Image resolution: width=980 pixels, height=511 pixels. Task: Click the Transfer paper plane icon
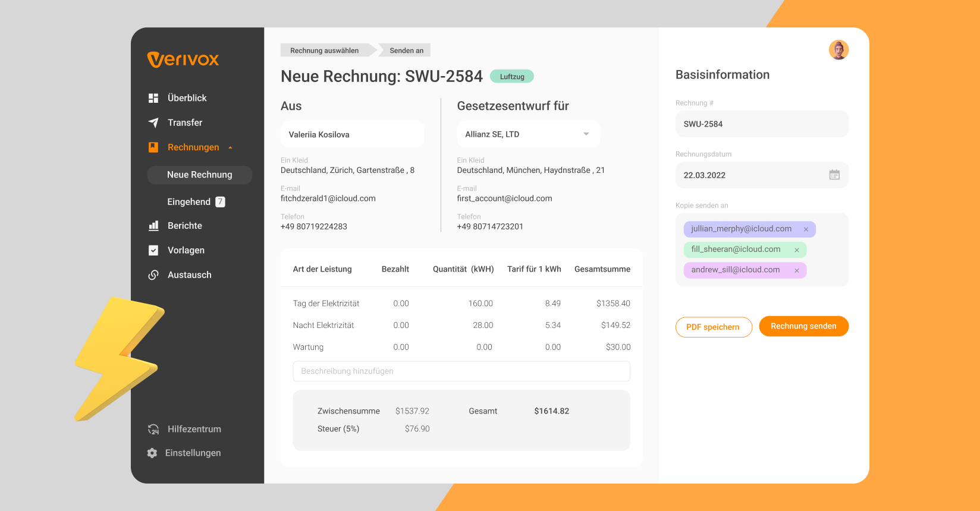pos(153,122)
